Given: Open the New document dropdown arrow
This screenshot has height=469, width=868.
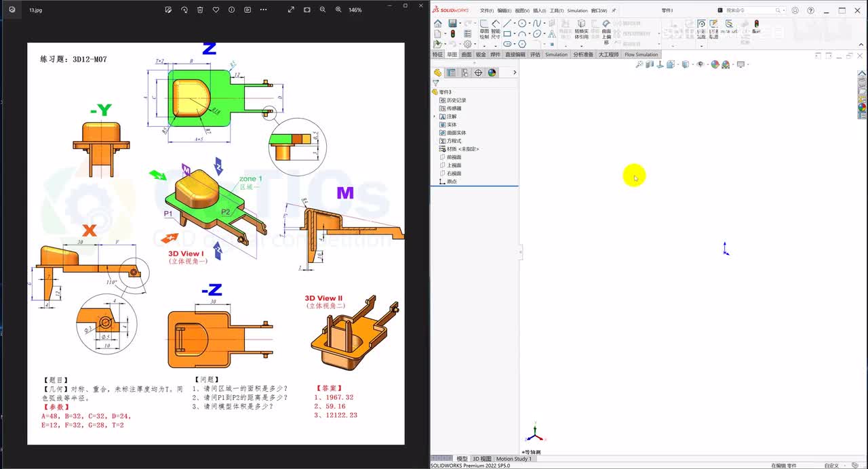Looking at the screenshot, I should [x=446, y=34].
